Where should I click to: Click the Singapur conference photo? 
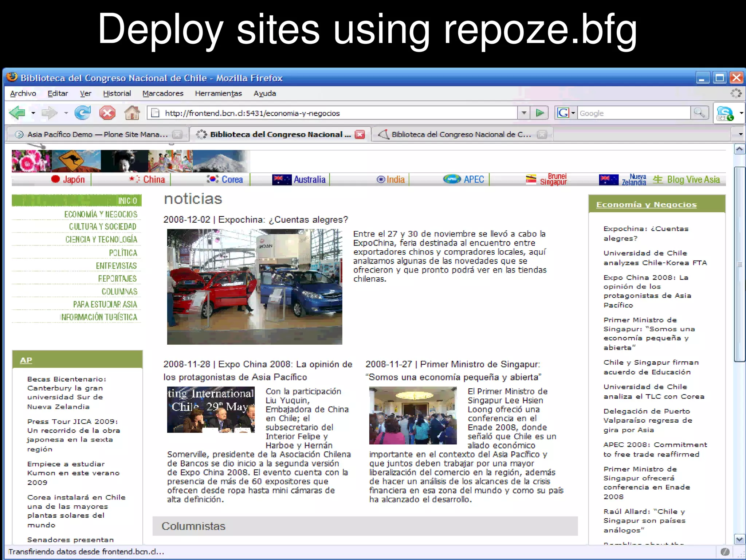click(413, 416)
